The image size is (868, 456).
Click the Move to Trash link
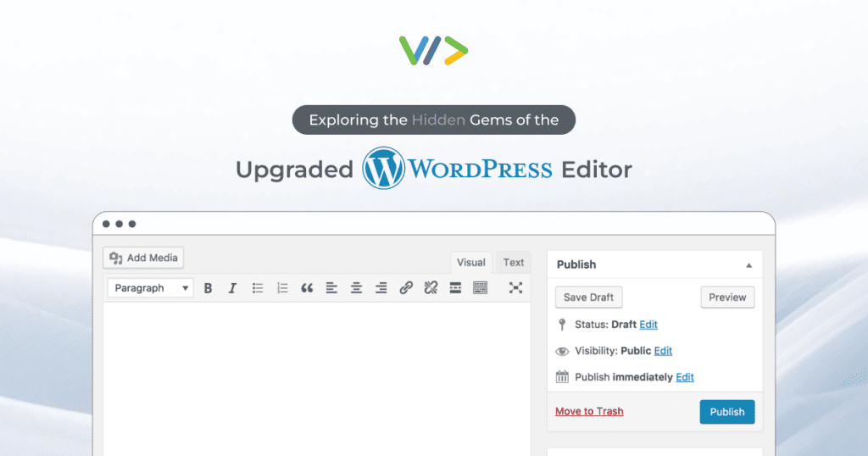tap(589, 412)
